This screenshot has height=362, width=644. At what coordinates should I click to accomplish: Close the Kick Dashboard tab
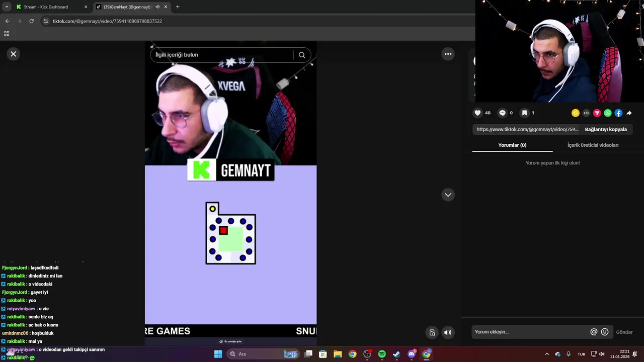(86, 7)
